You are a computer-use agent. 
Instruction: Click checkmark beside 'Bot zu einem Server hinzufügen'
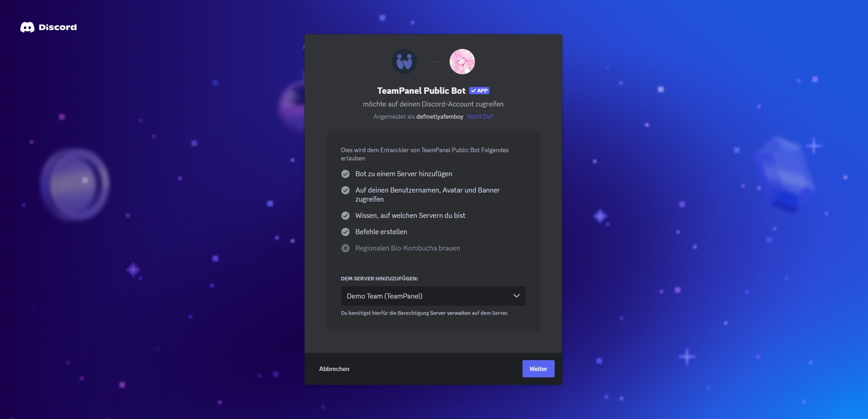(x=345, y=174)
